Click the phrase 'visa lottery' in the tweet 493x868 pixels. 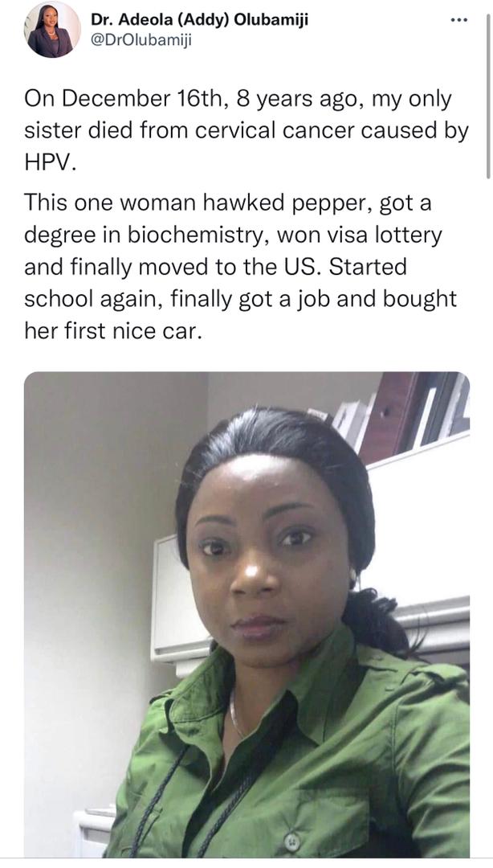tap(387, 235)
